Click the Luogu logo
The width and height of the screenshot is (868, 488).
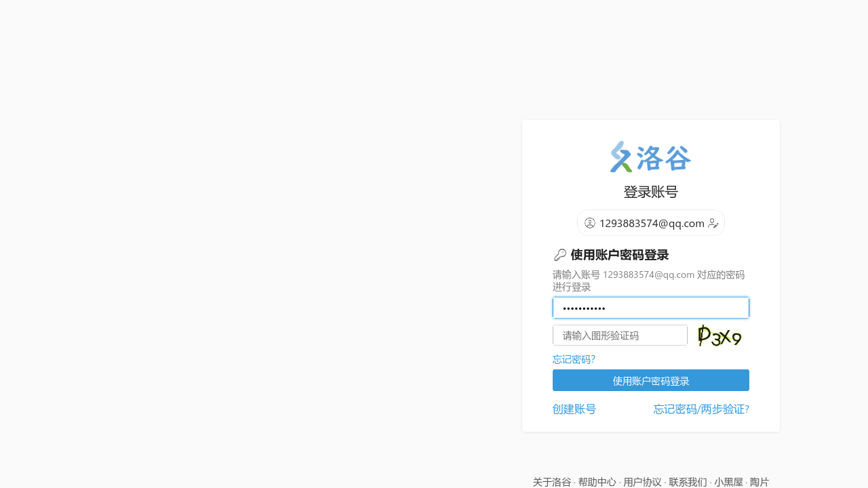[x=650, y=157]
